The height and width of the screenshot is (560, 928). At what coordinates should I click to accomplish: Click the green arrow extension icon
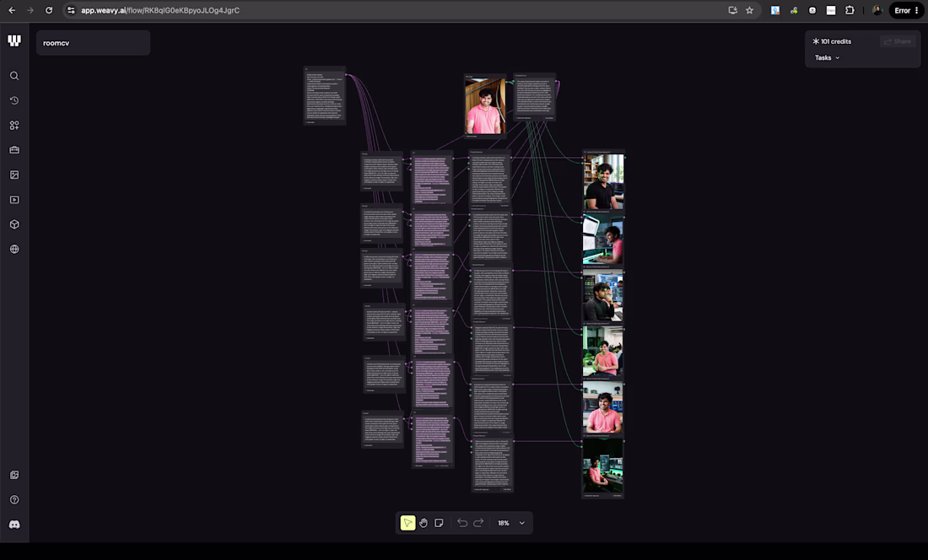click(794, 10)
